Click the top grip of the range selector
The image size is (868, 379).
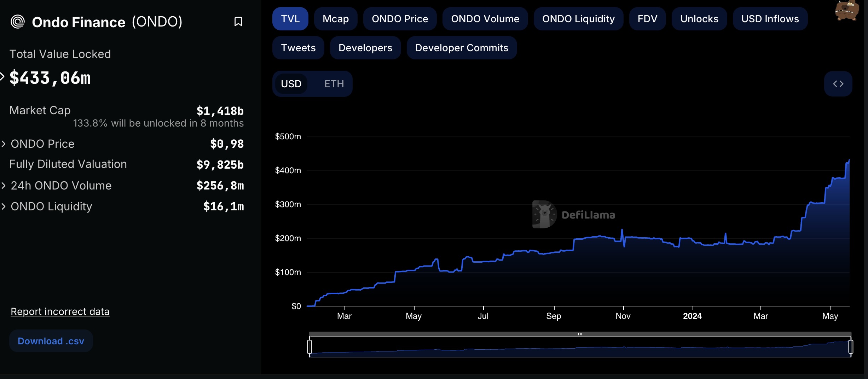coord(580,334)
